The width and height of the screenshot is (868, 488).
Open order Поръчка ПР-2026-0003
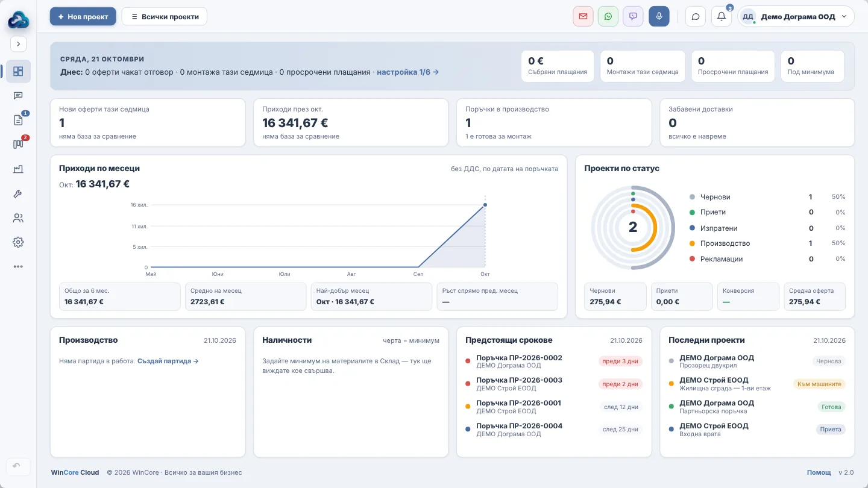554,384
